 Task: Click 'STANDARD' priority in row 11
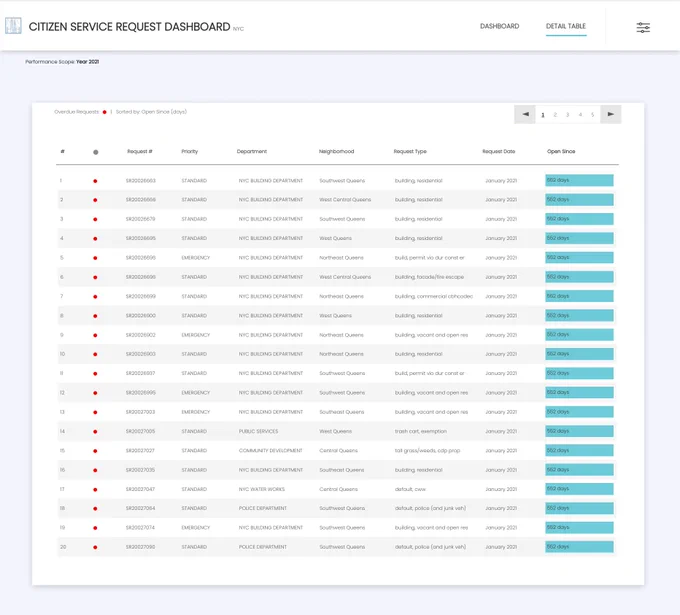(x=194, y=373)
